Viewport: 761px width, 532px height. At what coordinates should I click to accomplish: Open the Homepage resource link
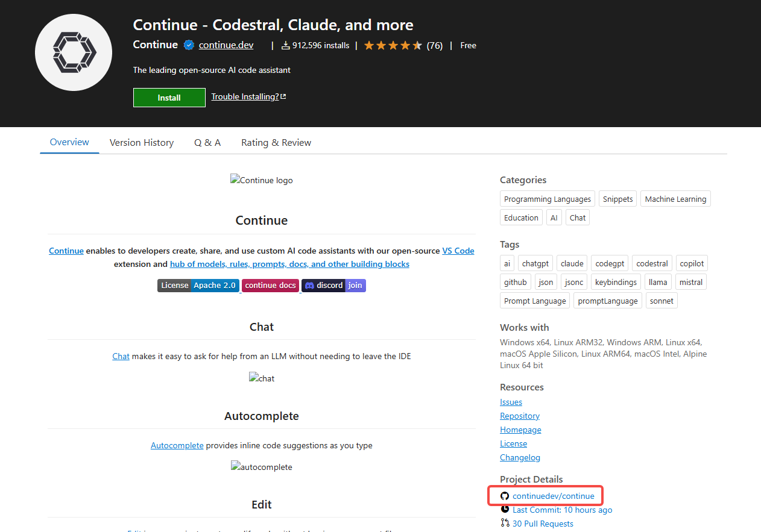pos(520,430)
